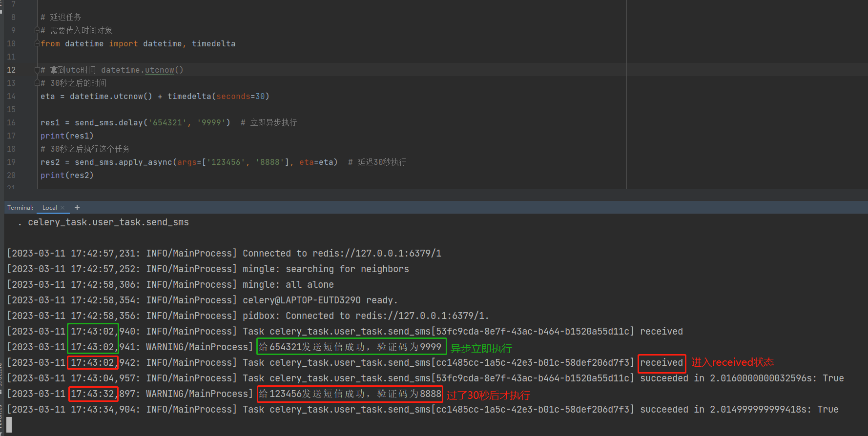Click the 'import' keyword on line 10
Screen dimensions: 868x436
pos(124,43)
